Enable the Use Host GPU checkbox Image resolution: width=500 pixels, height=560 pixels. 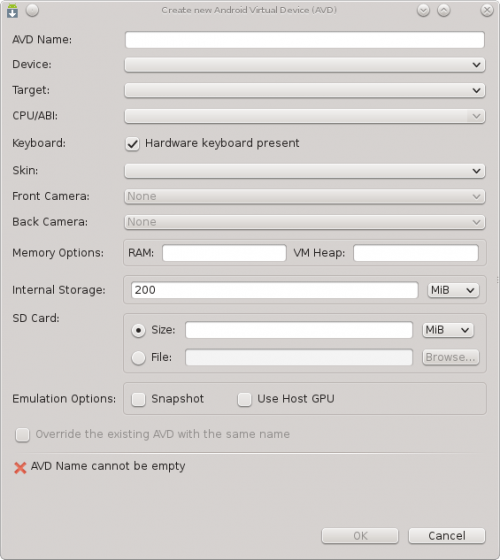point(245,399)
